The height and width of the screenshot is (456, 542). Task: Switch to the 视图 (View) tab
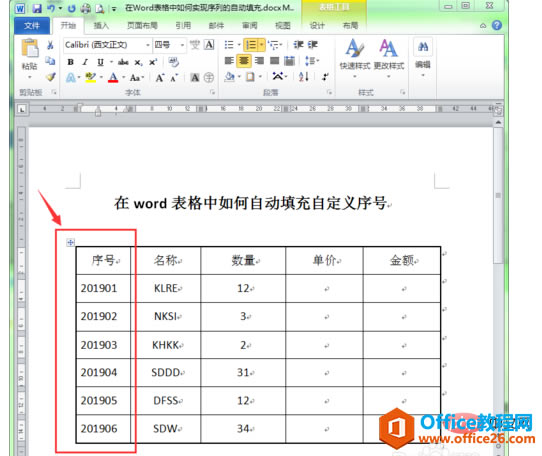282,26
